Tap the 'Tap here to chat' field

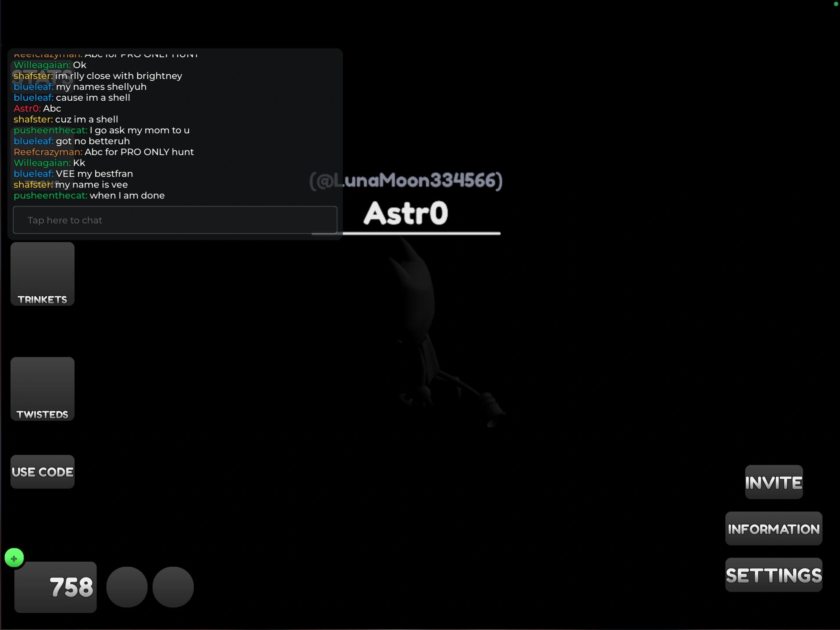175,220
